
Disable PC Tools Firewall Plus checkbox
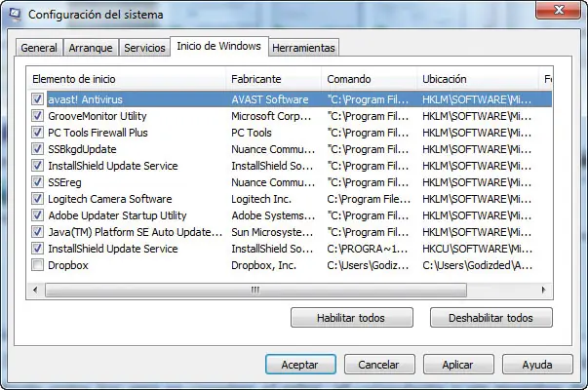point(37,132)
